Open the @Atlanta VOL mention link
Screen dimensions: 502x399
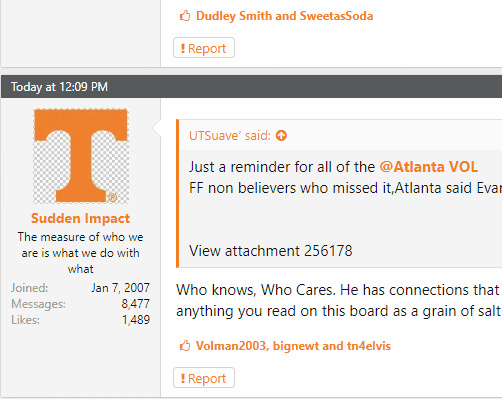[429, 167]
